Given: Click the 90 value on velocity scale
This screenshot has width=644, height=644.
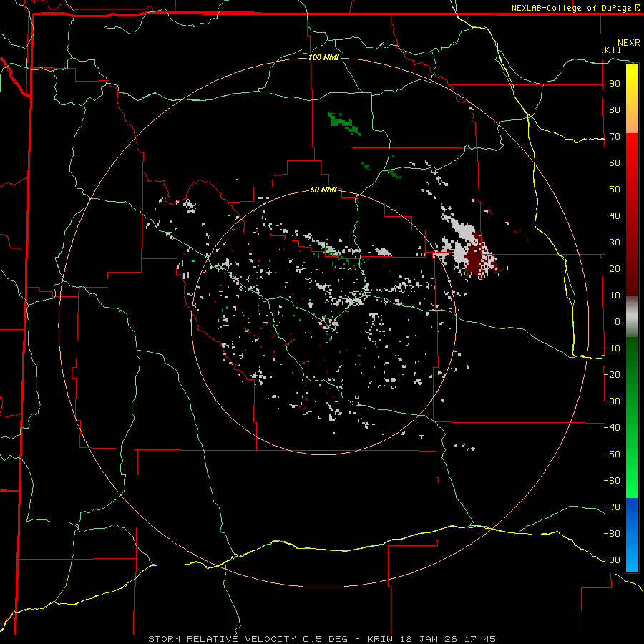Looking at the screenshot, I should tap(615, 84).
